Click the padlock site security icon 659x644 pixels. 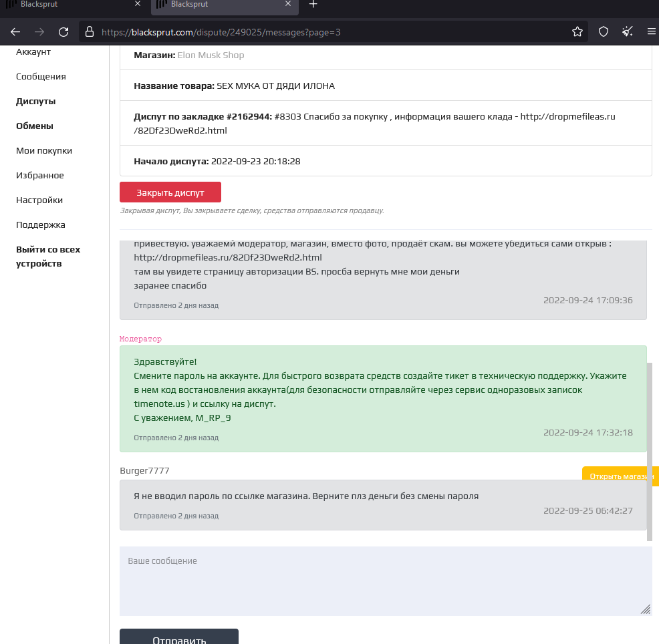[89, 32]
